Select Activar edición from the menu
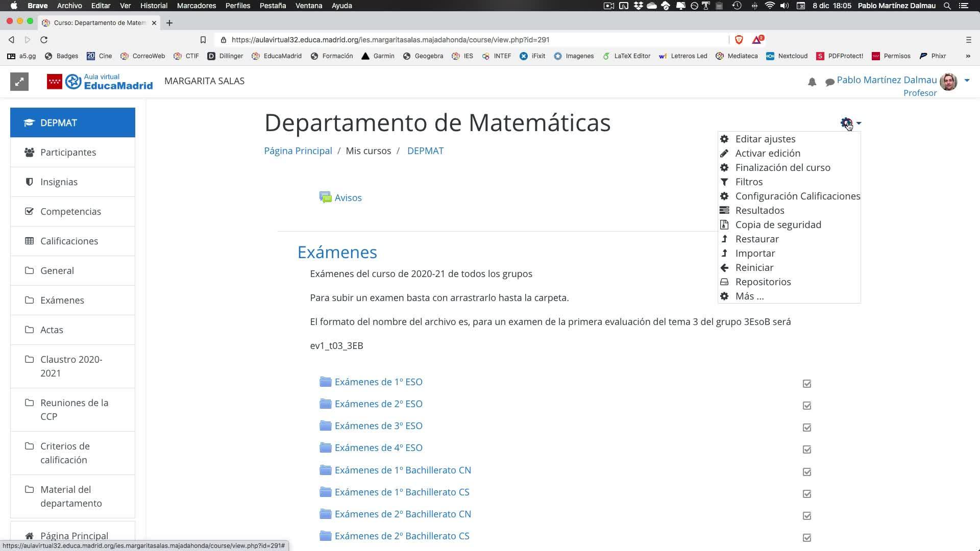980x551 pixels. [x=767, y=153]
